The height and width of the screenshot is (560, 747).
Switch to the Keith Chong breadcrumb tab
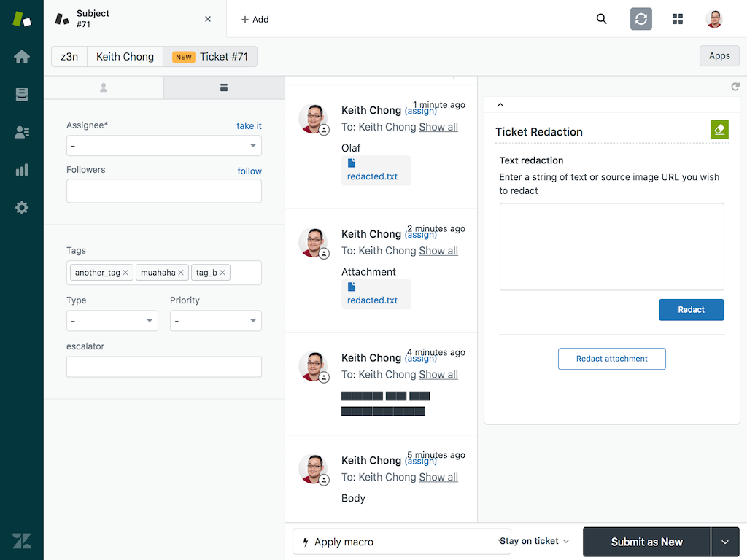coord(125,57)
